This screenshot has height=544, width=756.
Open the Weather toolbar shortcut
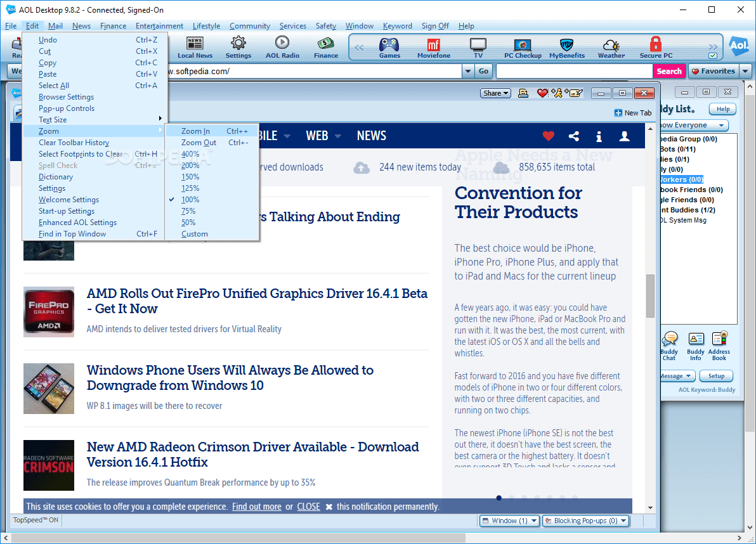pos(611,48)
